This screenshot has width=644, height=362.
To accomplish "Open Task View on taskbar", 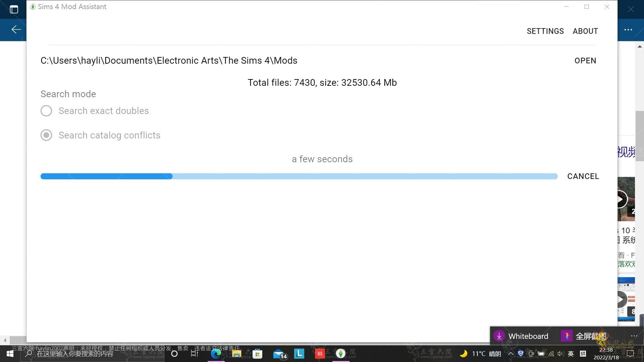I will point(195,354).
